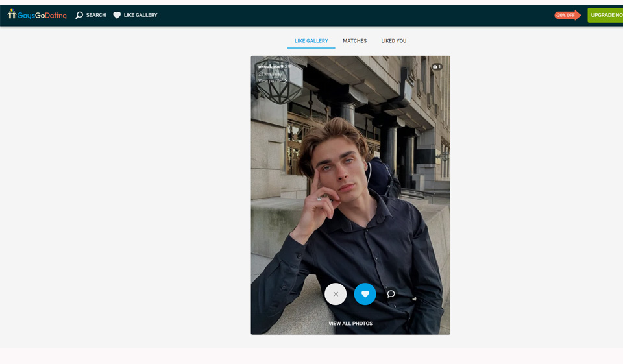Click the username okeakpos9
623x364 pixels.
(x=270, y=67)
